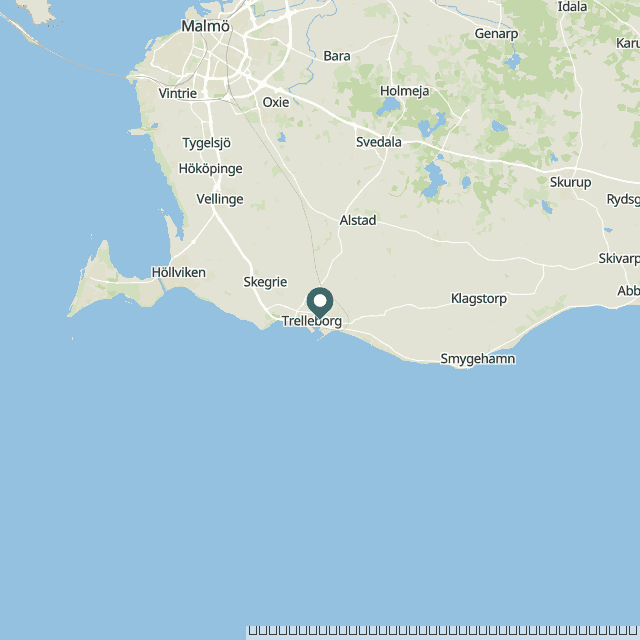Select the Holmeja place label

(x=404, y=91)
